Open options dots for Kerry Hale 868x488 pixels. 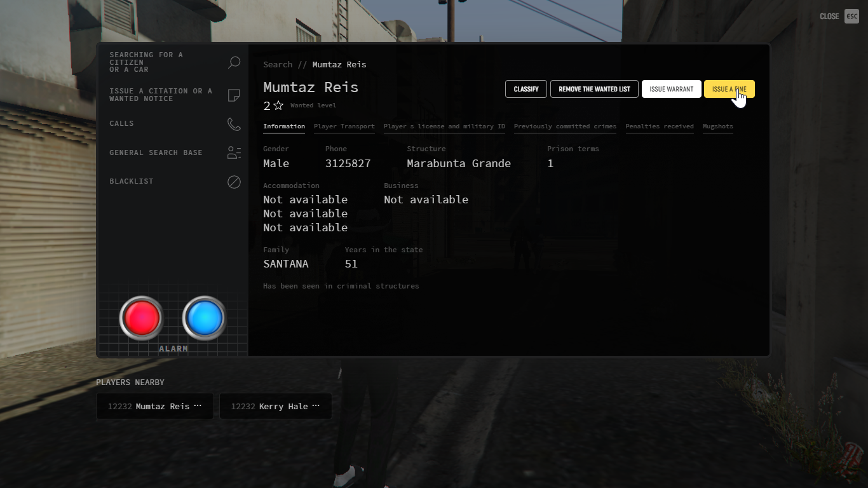pos(316,406)
